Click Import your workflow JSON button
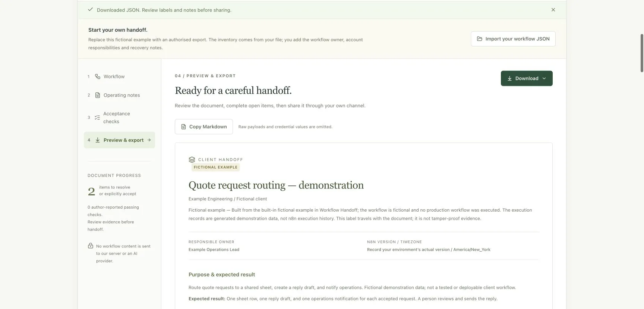Screen dimensions: 644x309 pyautogui.click(x=513, y=39)
